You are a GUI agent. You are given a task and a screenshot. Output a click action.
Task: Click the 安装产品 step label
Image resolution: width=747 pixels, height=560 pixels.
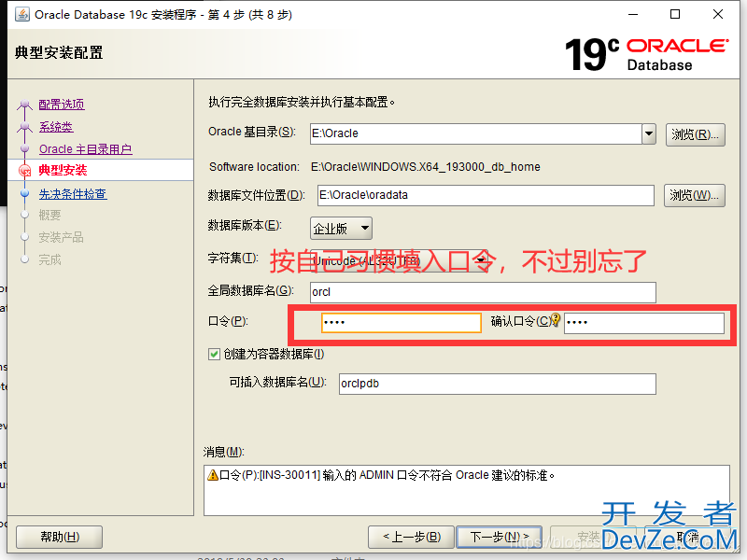[61, 237]
